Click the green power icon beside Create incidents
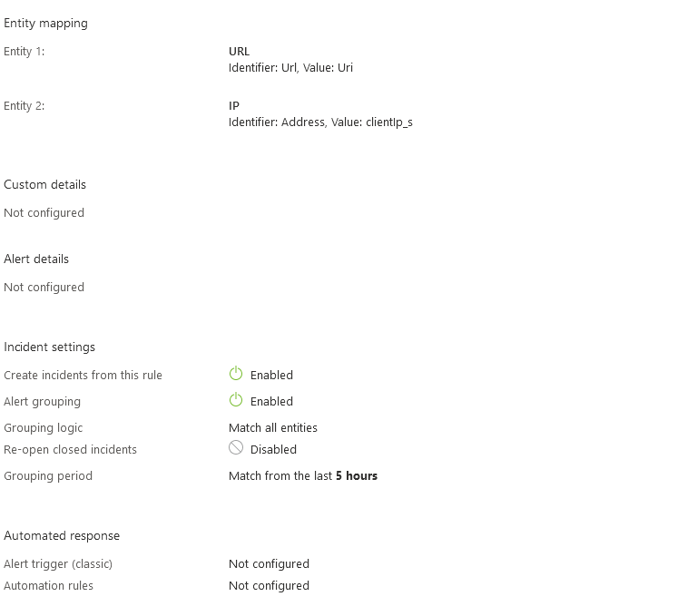Image resolution: width=677 pixels, height=616 pixels. coord(236,374)
